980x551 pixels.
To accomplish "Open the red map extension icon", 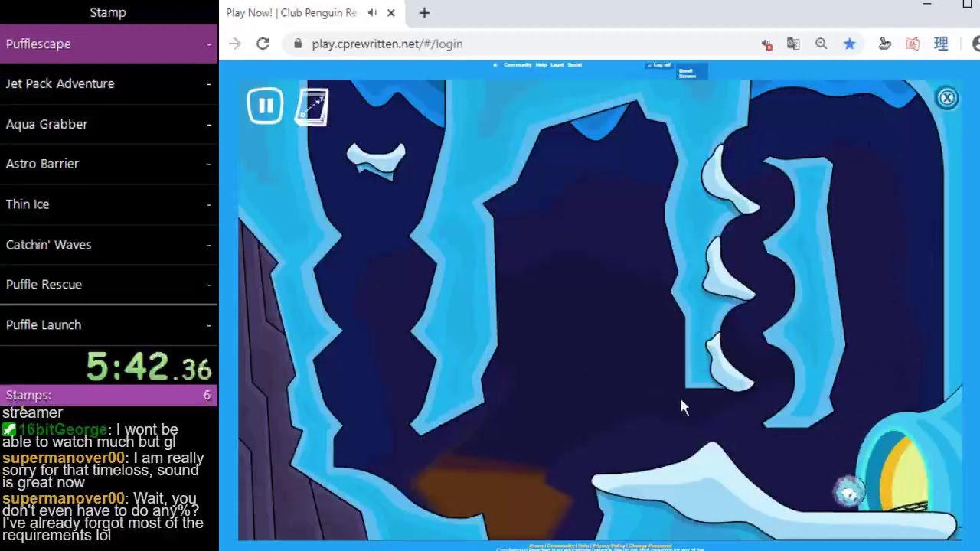I will click(x=913, y=44).
